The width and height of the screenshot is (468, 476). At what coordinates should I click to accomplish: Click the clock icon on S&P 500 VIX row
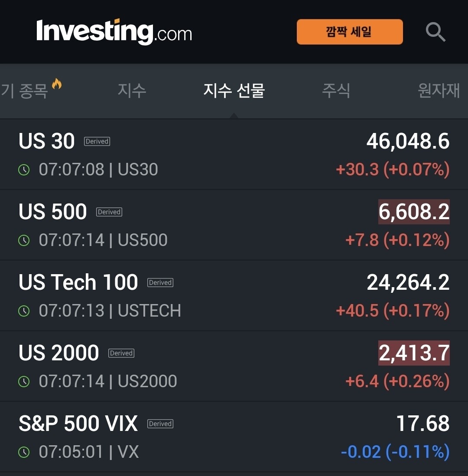click(x=24, y=452)
